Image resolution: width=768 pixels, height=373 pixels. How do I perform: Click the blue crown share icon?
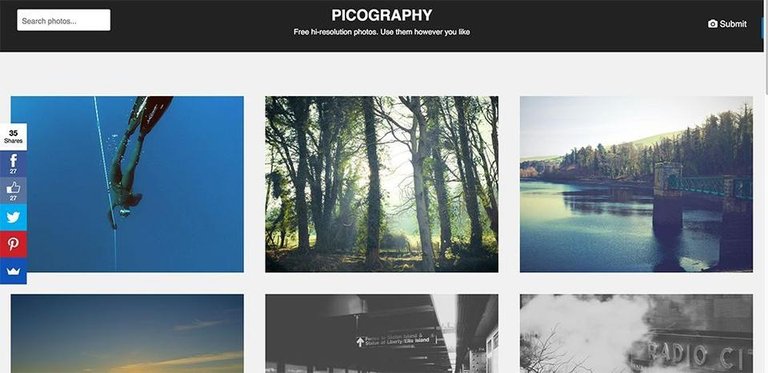tap(13, 271)
